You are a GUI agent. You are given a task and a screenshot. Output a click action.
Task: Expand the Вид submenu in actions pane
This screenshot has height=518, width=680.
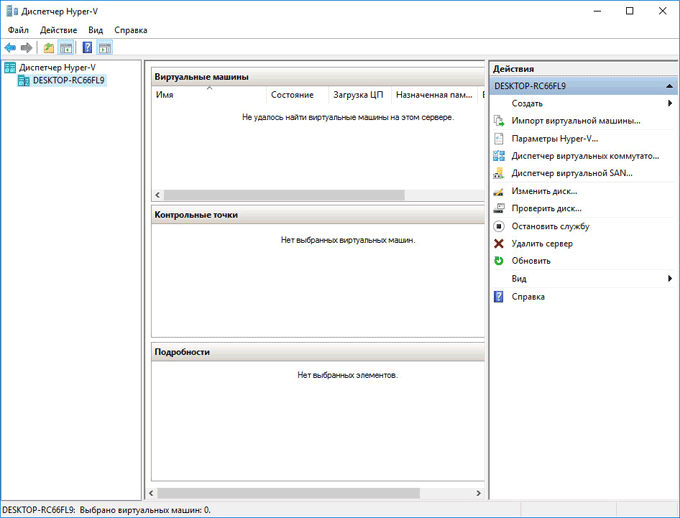[519, 279]
